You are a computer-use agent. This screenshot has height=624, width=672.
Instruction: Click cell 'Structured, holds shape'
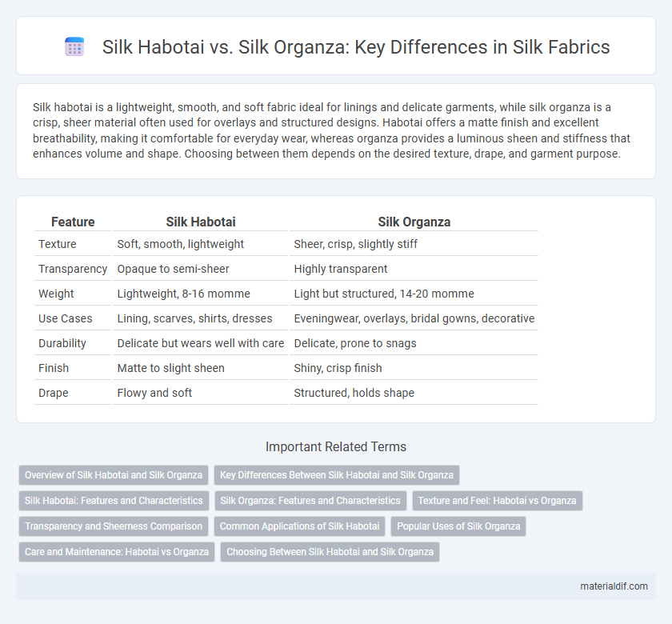414,393
